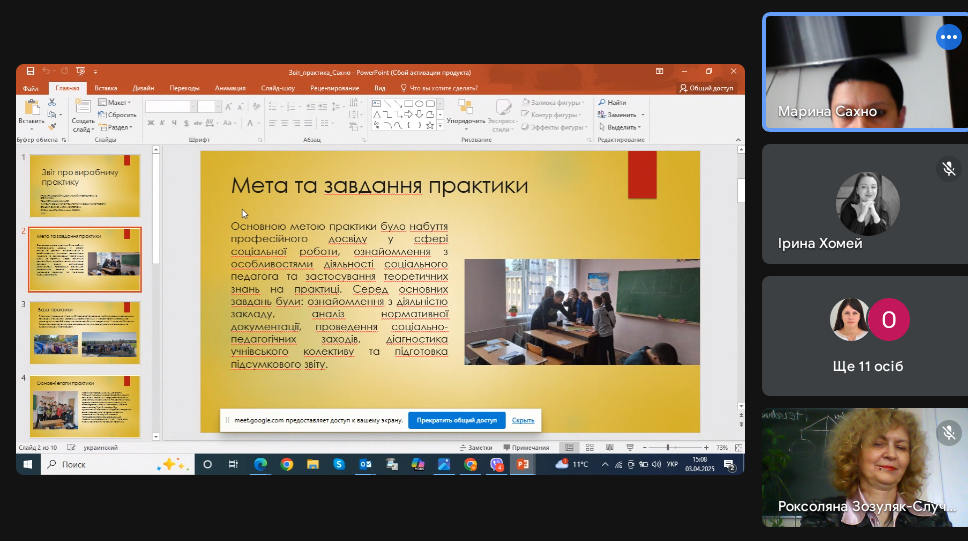The width and height of the screenshot is (968, 541).
Task: Toggle text shadow S formatting
Action: pos(186,123)
